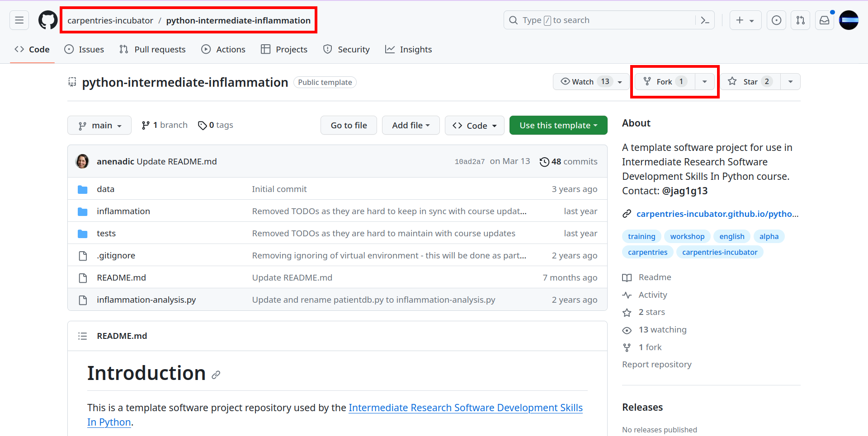Click the README.md file icon in list
The height and width of the screenshot is (436, 868).
[83, 278]
